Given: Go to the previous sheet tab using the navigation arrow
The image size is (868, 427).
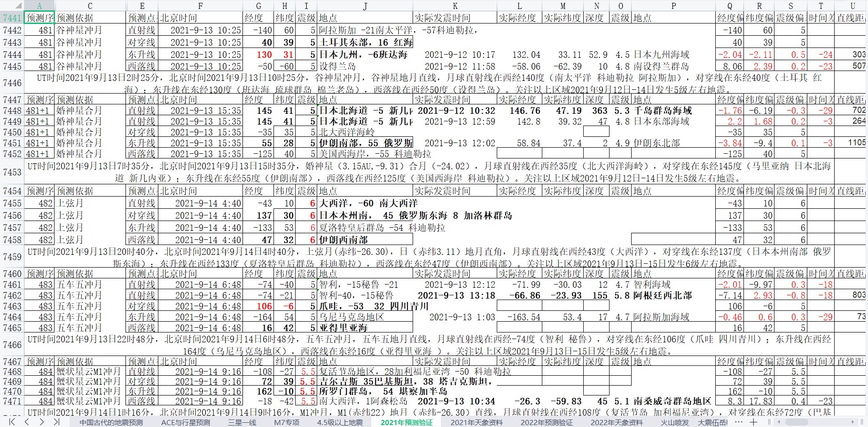Looking at the screenshot, I should pos(27,422).
